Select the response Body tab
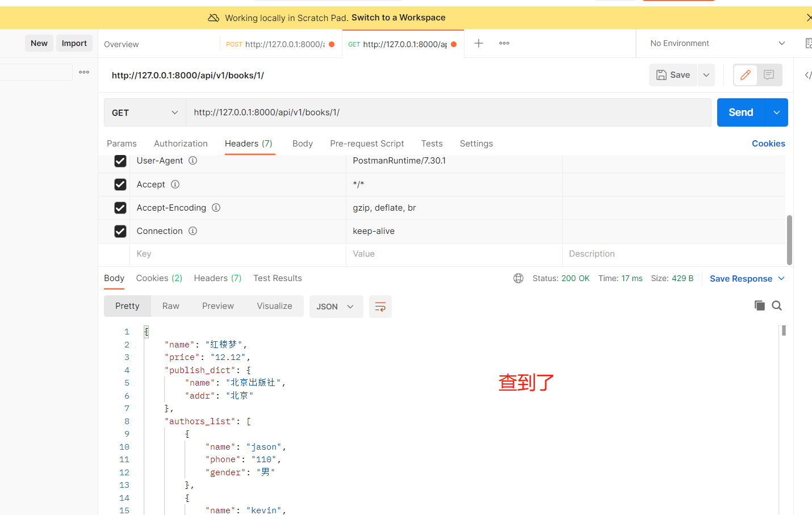 click(x=114, y=278)
